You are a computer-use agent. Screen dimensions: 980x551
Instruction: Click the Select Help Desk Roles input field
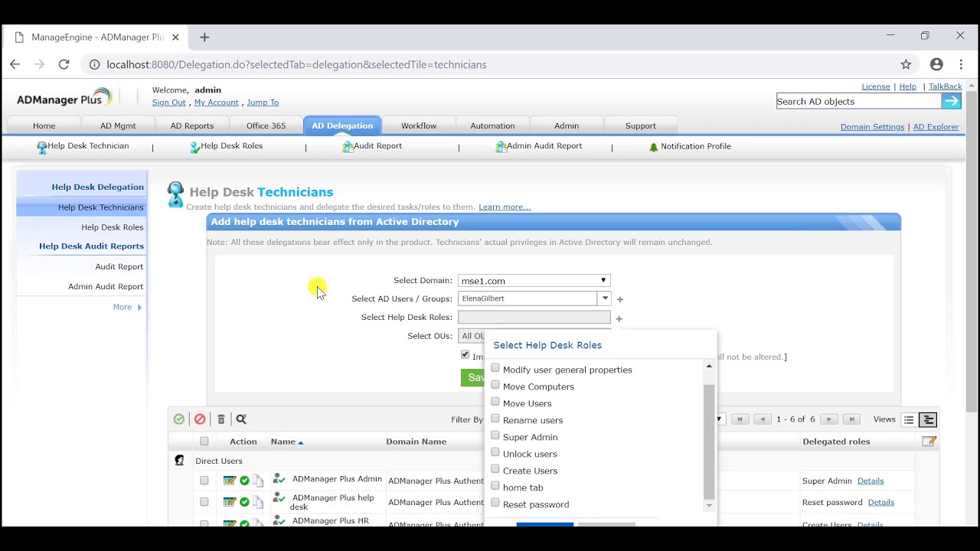click(x=534, y=317)
